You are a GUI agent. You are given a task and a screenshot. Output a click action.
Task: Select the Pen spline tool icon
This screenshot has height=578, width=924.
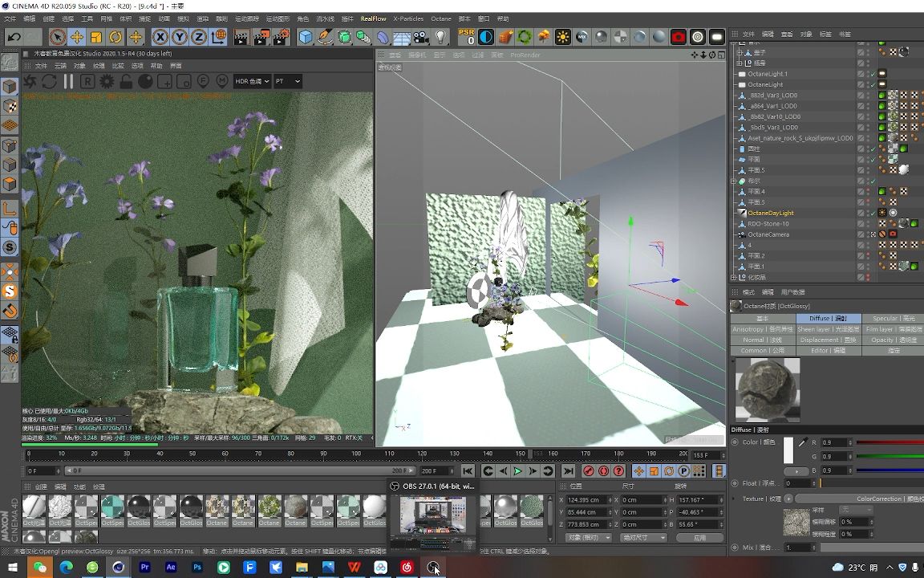coord(323,35)
